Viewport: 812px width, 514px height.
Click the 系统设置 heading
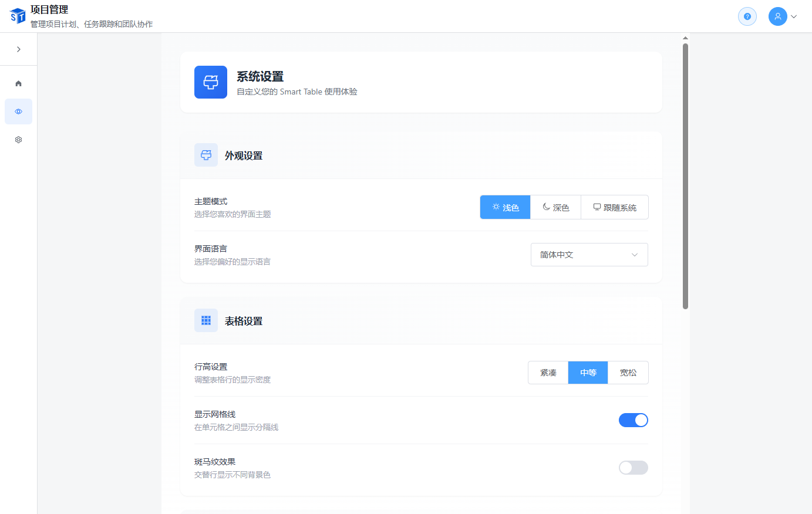pos(260,77)
